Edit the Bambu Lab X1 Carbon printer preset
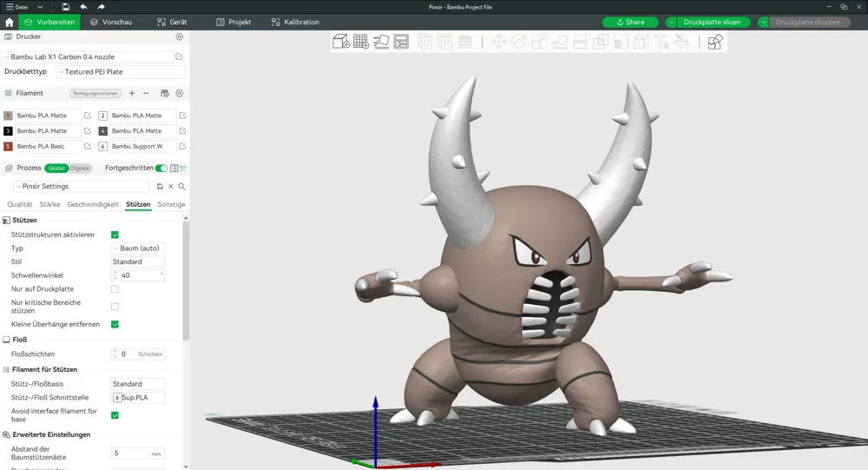This screenshot has width=868, height=470. point(179,56)
